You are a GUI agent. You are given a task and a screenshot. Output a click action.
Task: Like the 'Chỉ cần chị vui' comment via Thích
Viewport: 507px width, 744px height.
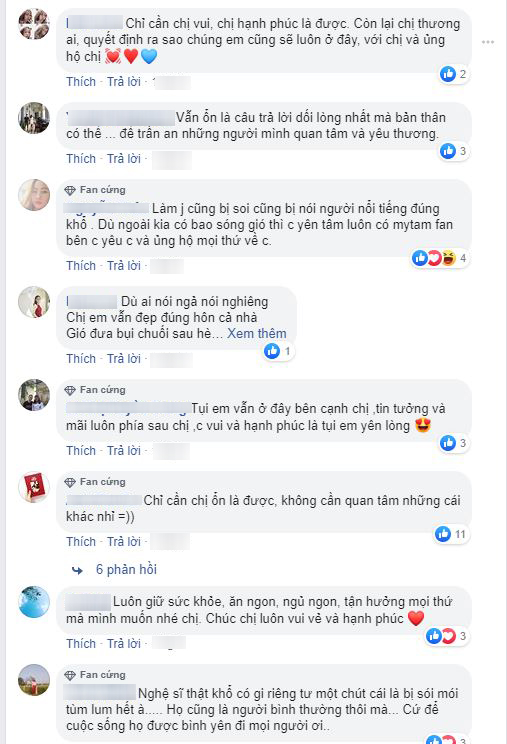[x=81, y=82]
